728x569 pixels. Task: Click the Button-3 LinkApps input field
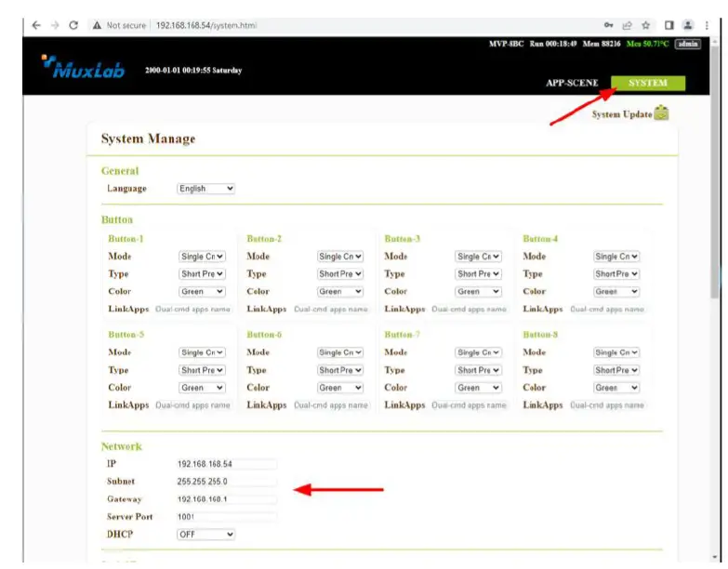coord(469,309)
